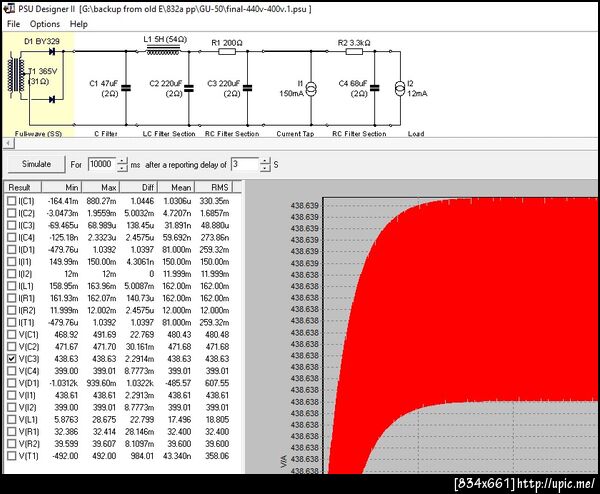The height and width of the screenshot is (494, 600).
Task: Select the Load section label
Action: click(x=416, y=134)
